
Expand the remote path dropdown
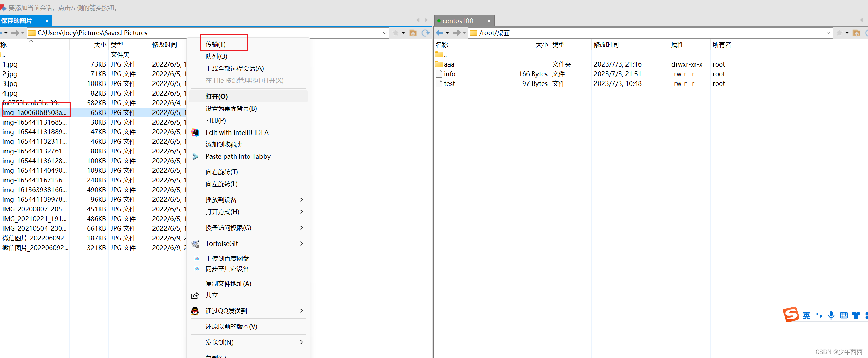click(x=828, y=33)
